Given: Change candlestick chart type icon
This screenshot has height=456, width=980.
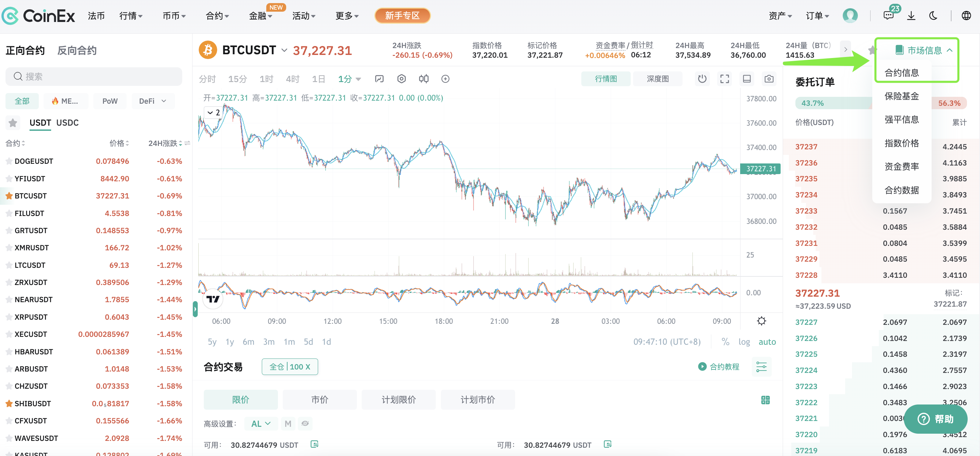Looking at the screenshot, I should tap(423, 79).
